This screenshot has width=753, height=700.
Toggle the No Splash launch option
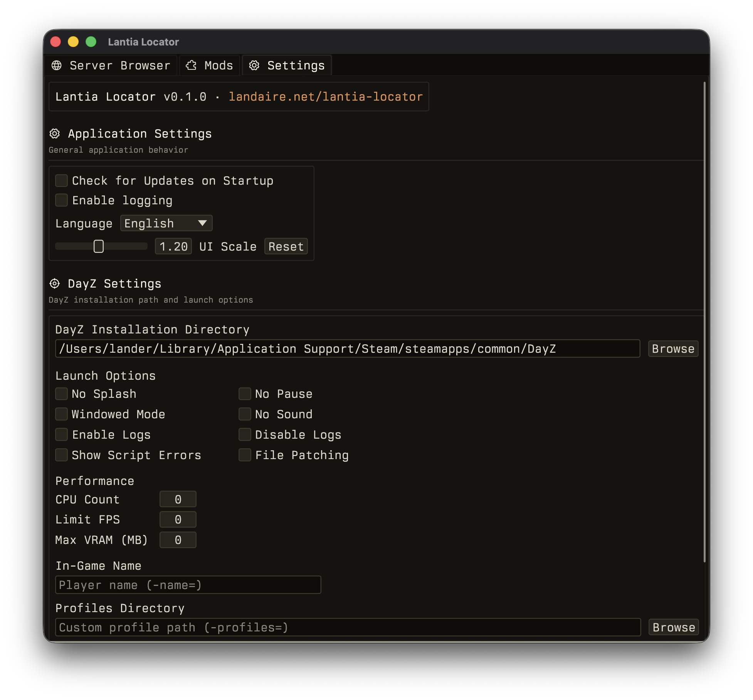[x=61, y=394]
